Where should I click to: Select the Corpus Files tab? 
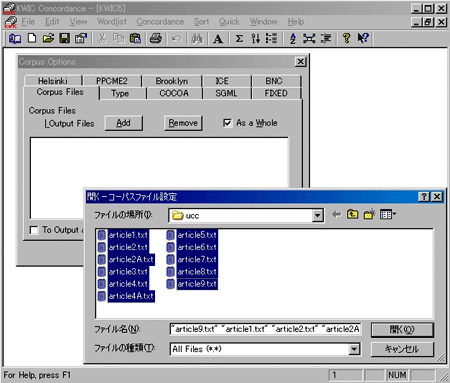coord(60,92)
